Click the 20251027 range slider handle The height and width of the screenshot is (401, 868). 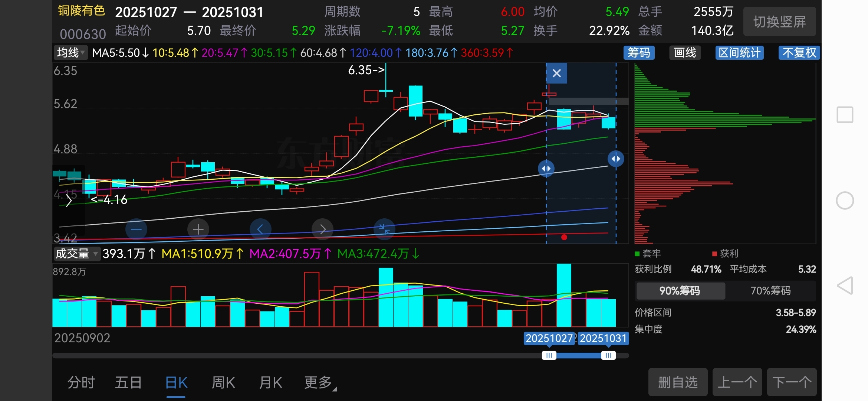(549, 355)
